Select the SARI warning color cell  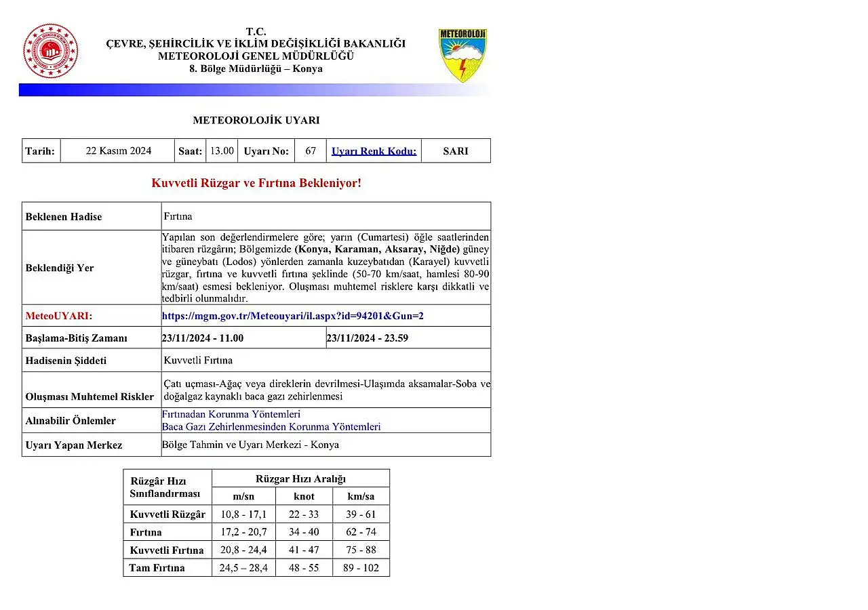coord(455,151)
